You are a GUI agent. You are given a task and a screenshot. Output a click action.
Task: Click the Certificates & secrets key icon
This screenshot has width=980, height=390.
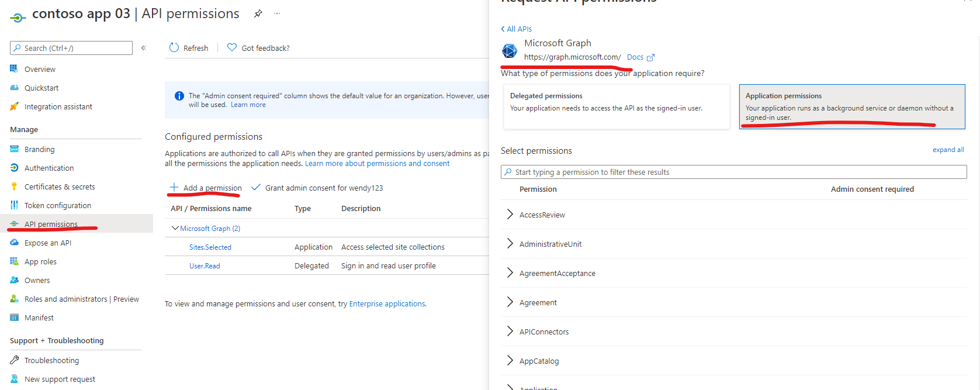[14, 187]
